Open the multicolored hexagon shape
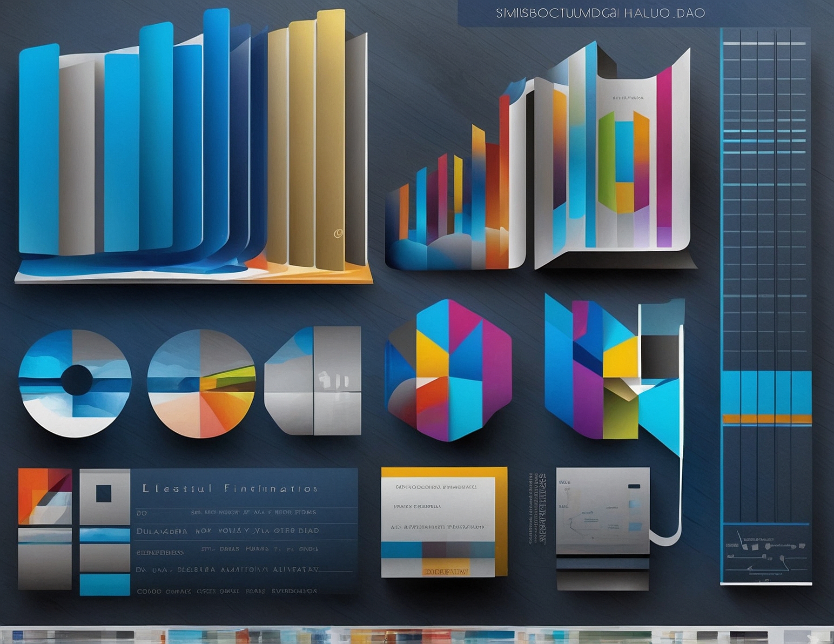 click(x=449, y=370)
